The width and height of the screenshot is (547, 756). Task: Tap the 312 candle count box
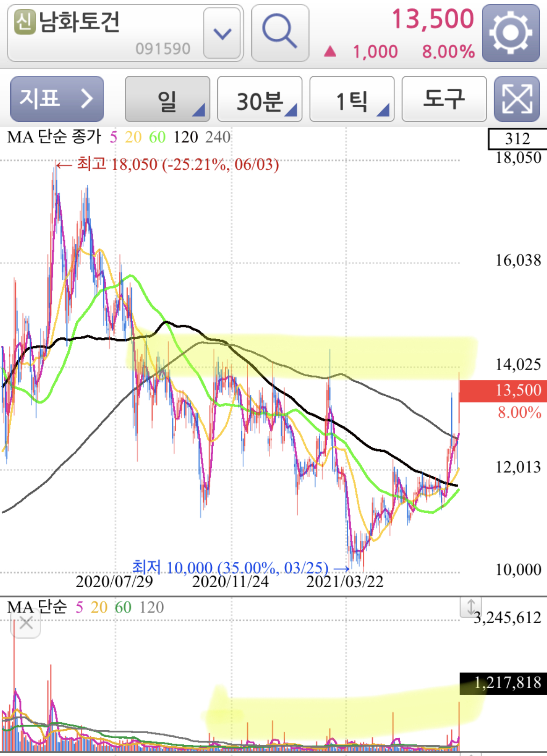click(518, 139)
